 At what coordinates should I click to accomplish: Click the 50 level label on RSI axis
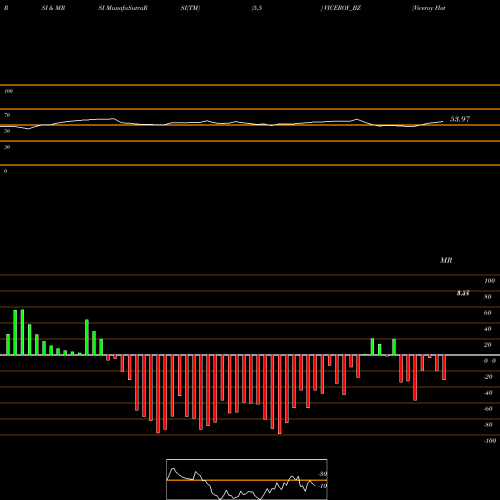[x=7, y=131]
